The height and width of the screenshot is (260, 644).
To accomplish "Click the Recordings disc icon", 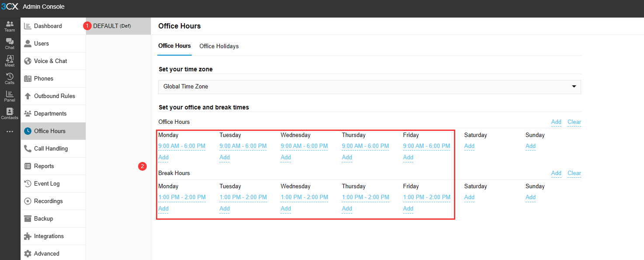I will click(28, 201).
